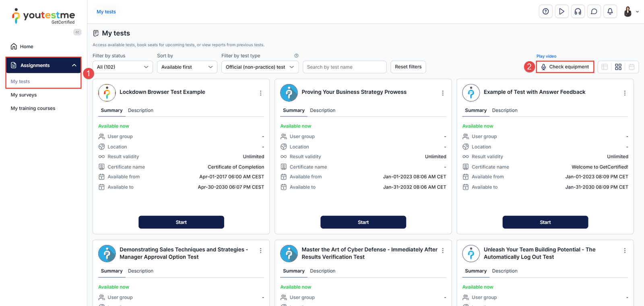Expand the Filter by test type dropdown
Viewport: 644px width, 306px height.
pos(260,67)
